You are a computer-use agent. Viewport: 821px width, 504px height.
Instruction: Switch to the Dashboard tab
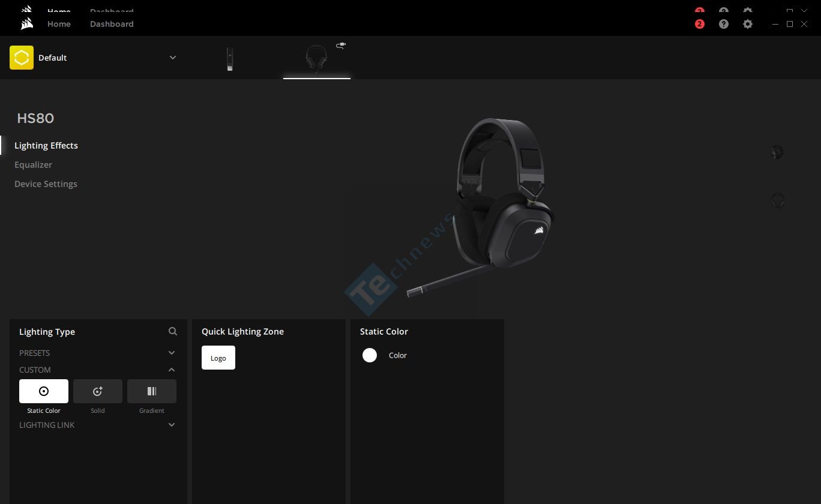point(112,24)
